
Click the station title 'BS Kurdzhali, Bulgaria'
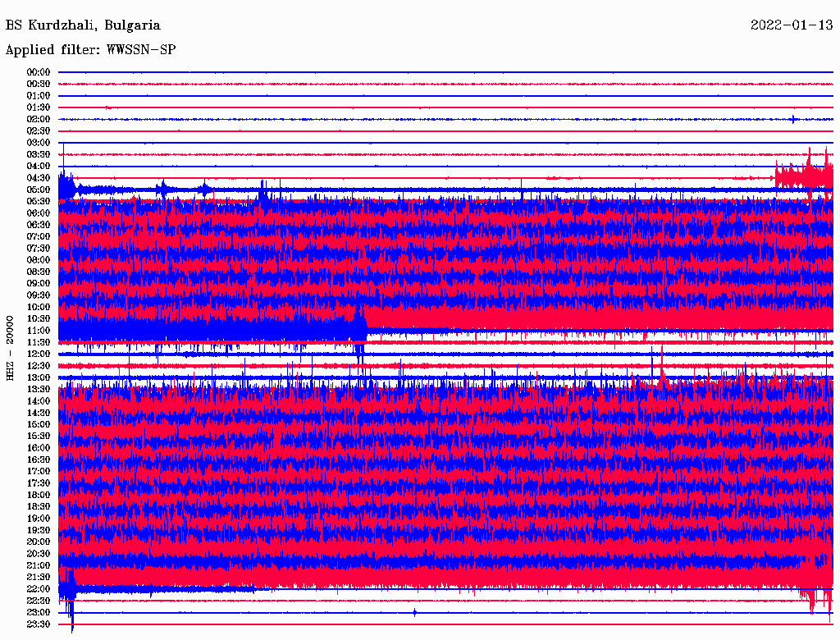(83, 25)
